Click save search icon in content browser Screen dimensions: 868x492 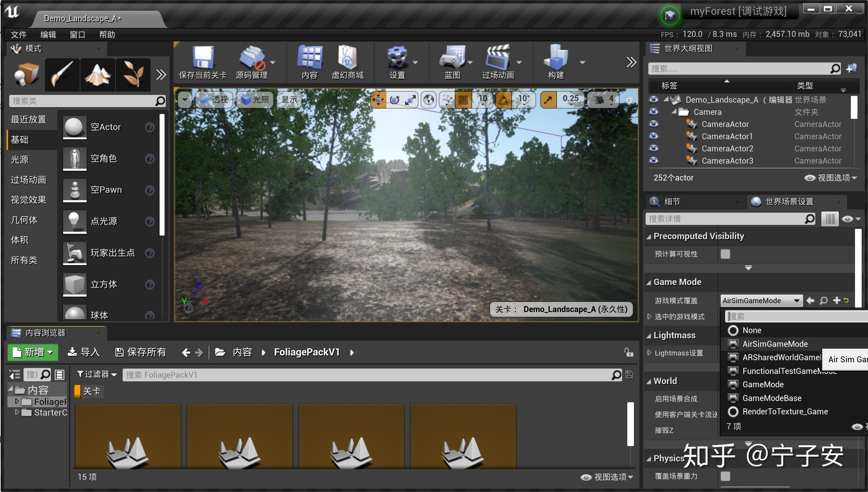[629, 375]
